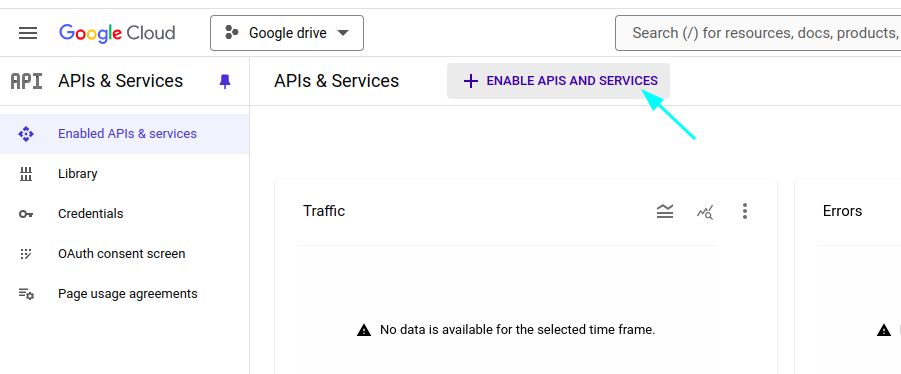
Task: Click the Library grid icon
Action: 26,174
